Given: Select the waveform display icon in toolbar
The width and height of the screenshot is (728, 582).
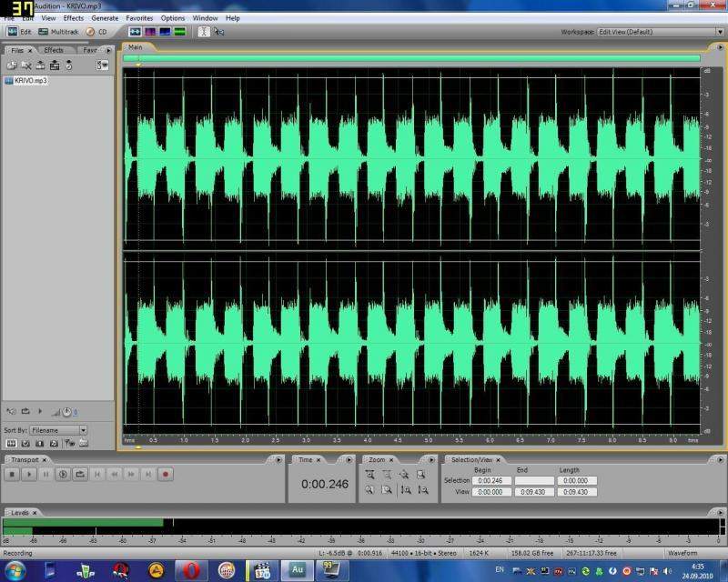Looking at the screenshot, I should click(x=135, y=31).
